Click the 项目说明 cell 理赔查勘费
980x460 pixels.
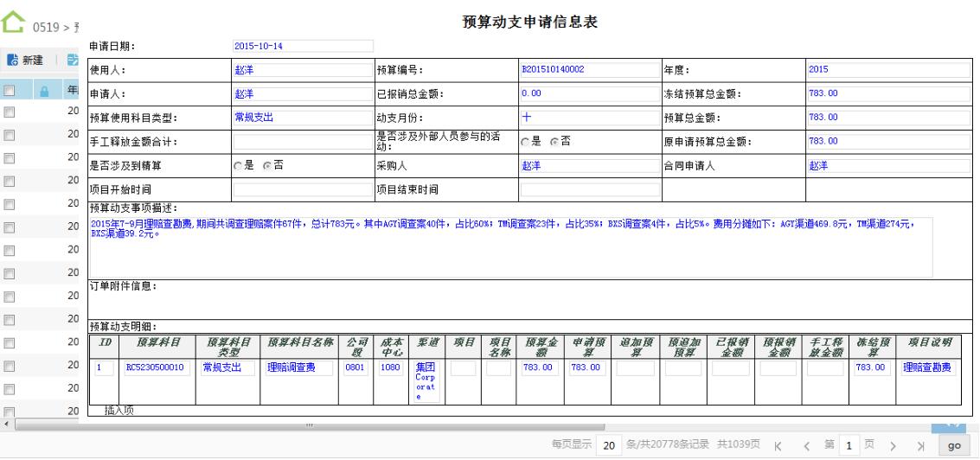(929, 368)
